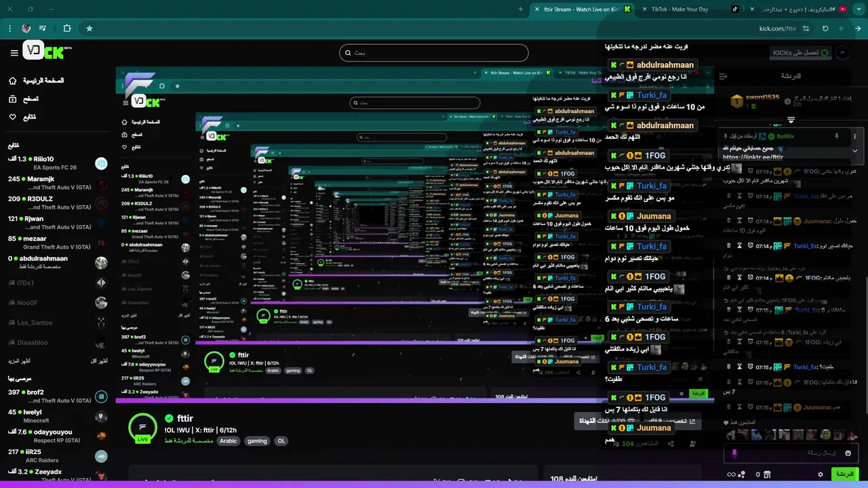Select the smiley face quick emote
Image resolution: width=868 pixels, height=488 pixels.
tap(825, 435)
